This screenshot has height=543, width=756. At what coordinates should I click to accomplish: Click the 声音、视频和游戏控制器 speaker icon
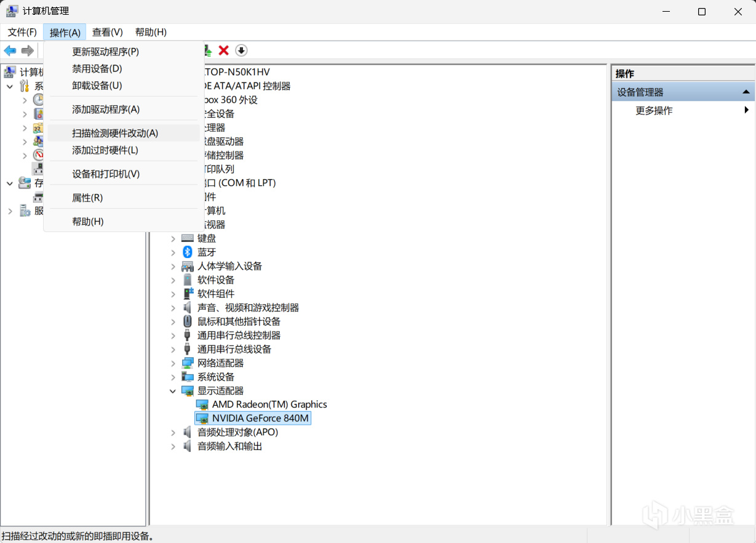[x=188, y=307]
